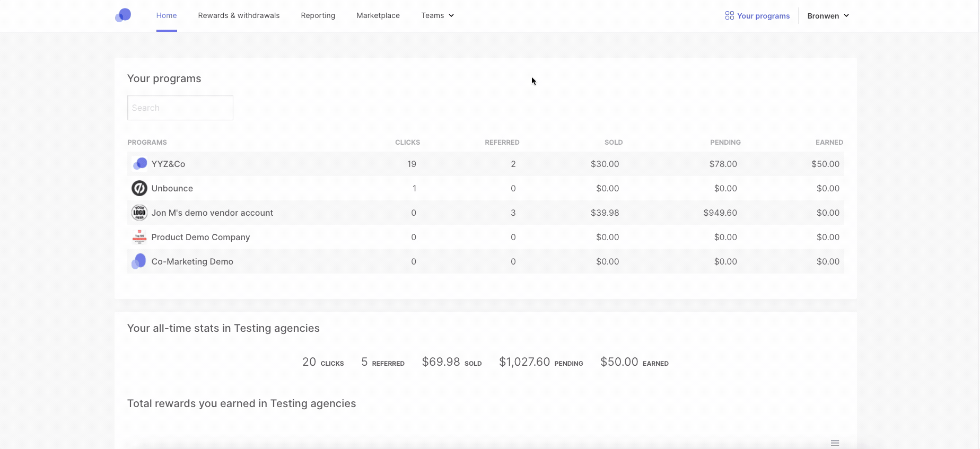Click the all-time 5 referred stat
The image size is (980, 449).
click(x=383, y=362)
